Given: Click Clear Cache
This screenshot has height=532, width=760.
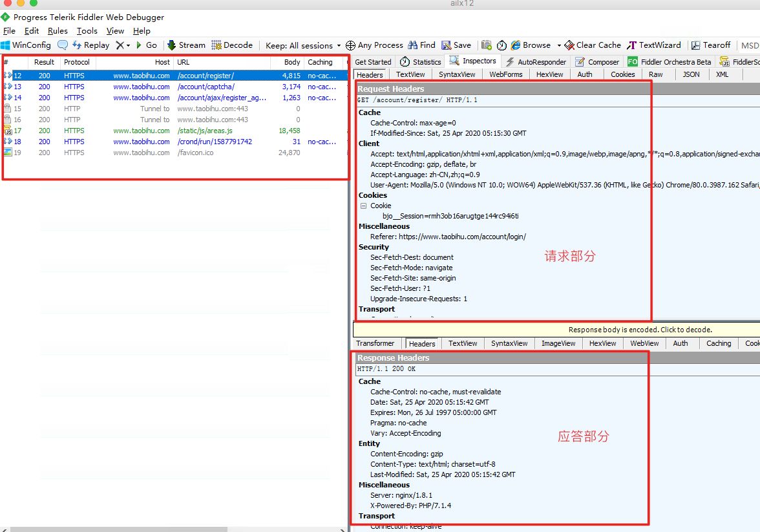Looking at the screenshot, I should click(592, 45).
